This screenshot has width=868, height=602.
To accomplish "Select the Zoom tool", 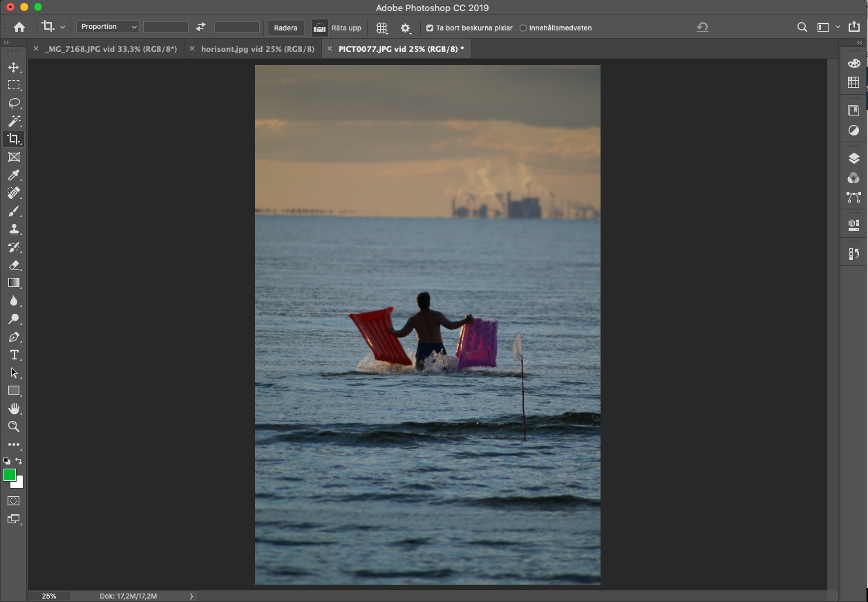I will click(13, 426).
